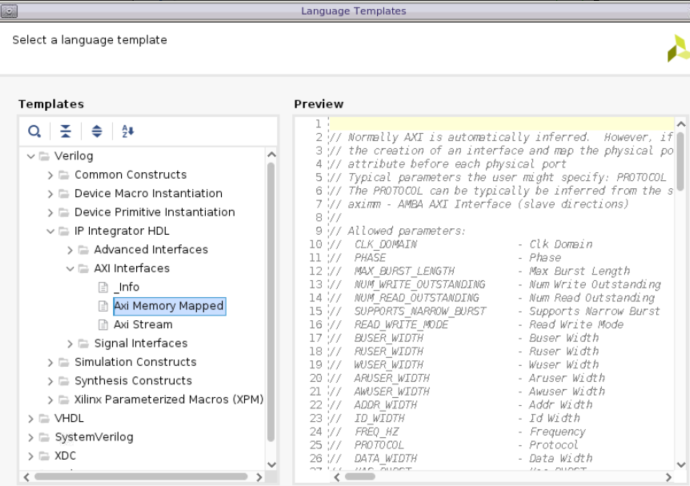
Task: Expand the XDC tree node
Action: (x=30, y=456)
